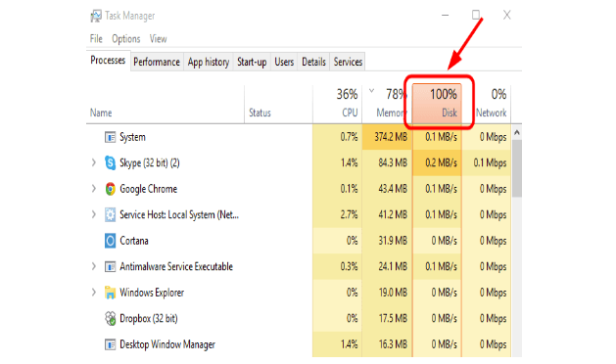Expand the Google Chrome process group
Screen dimensions: 616x364
pyautogui.click(x=93, y=189)
